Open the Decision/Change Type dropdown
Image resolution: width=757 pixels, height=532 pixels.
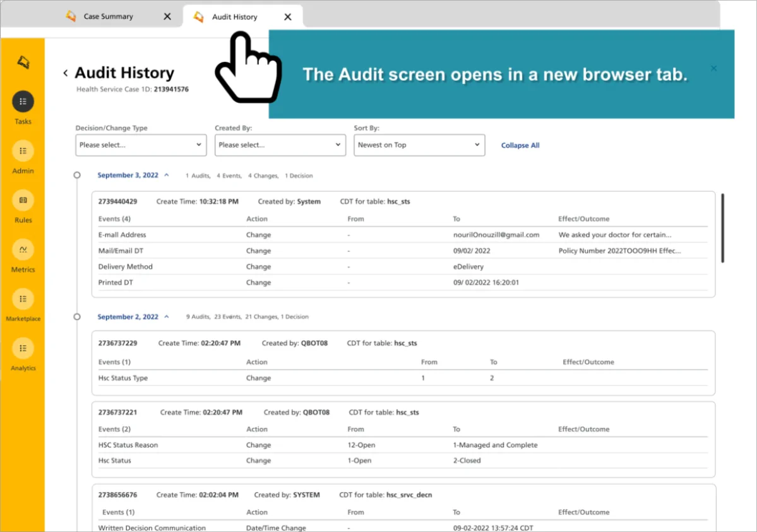[141, 145]
